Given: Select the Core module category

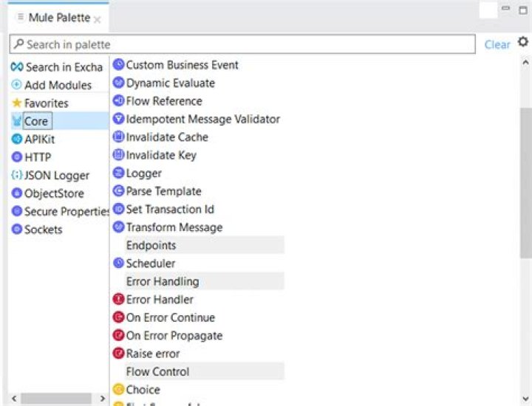Looking at the screenshot, I should 60,121.
